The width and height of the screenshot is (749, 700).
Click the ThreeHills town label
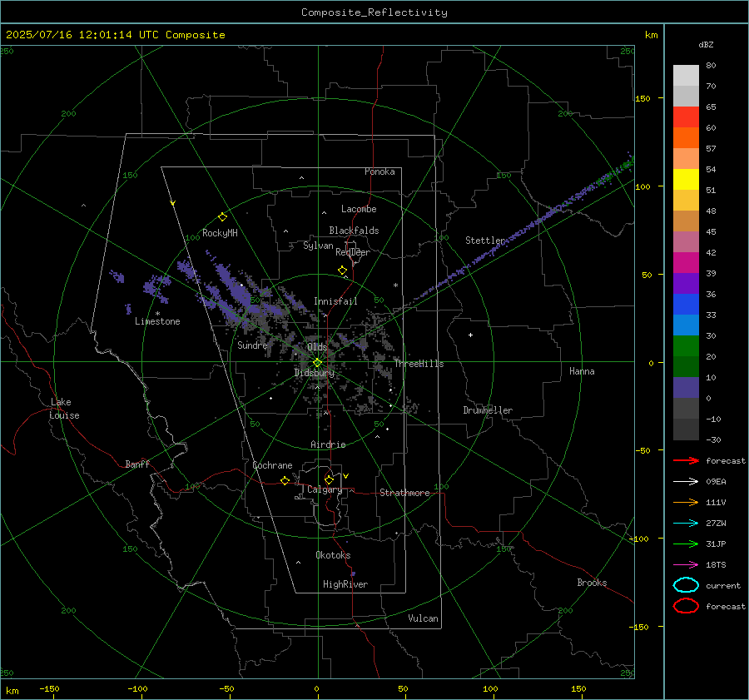click(419, 364)
